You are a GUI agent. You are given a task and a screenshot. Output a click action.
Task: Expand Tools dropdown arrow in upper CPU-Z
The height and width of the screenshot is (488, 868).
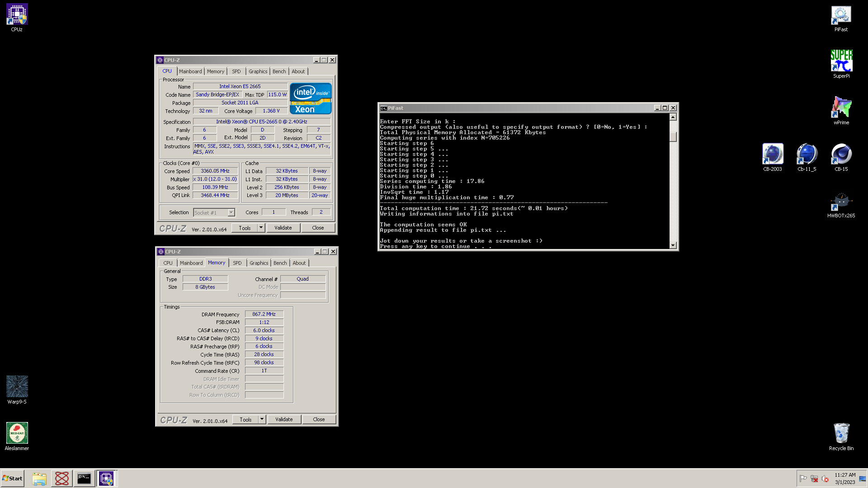tap(261, 228)
